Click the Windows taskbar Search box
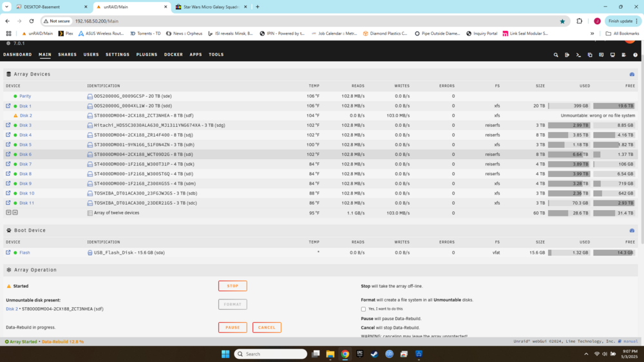The height and width of the screenshot is (362, 644). (270, 354)
